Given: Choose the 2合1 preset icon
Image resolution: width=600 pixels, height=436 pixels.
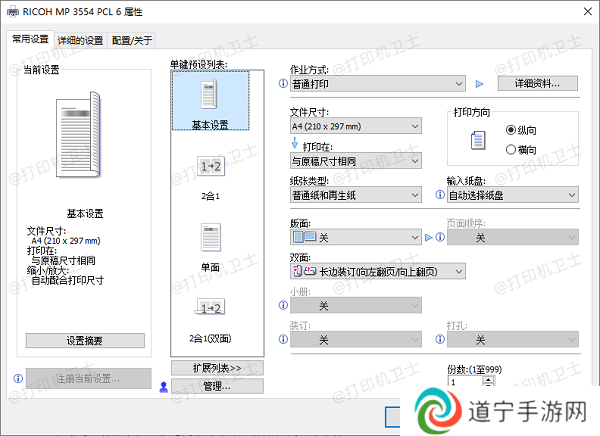Looking at the screenshot, I should point(211,166).
